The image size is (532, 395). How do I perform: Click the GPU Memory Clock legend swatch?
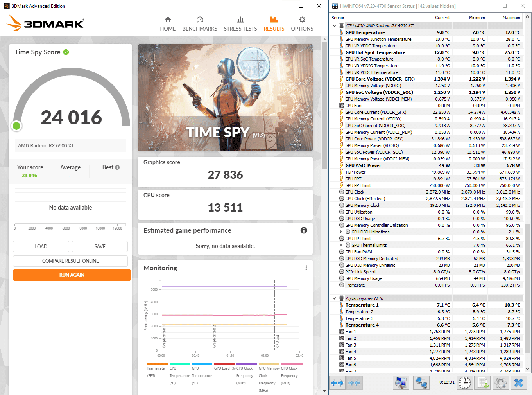(269, 364)
